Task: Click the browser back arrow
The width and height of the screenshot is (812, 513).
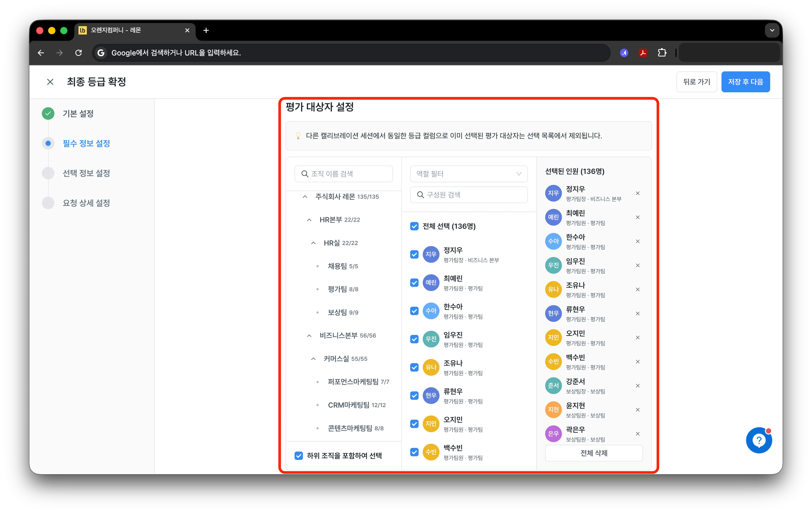Action: tap(41, 53)
